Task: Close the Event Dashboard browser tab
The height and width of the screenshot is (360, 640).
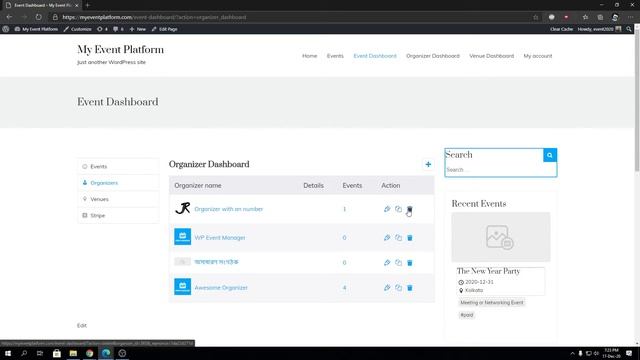Action: click(76, 5)
